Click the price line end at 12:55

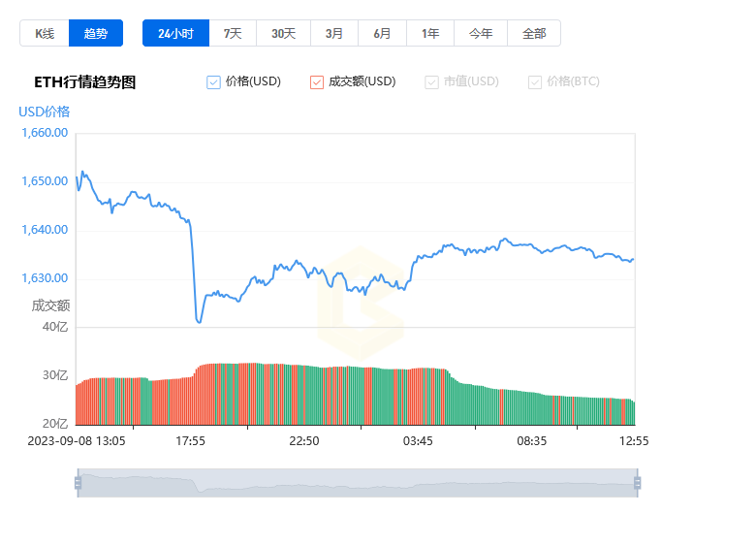[x=633, y=260]
